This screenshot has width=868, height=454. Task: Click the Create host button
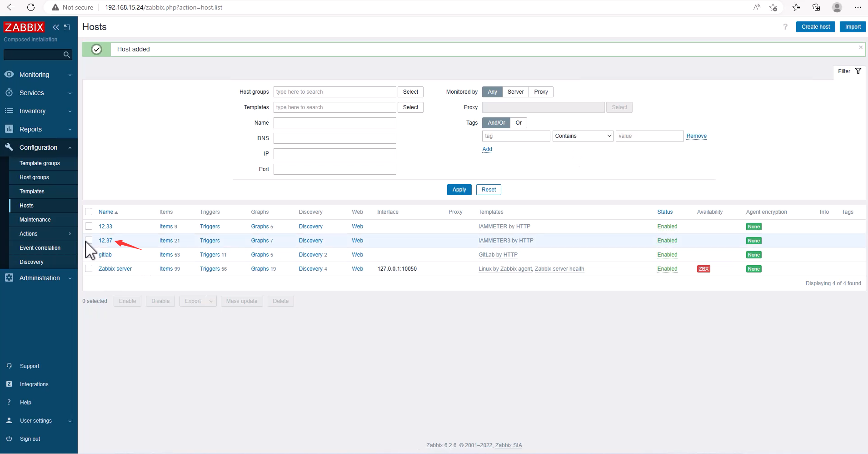[815, 27]
